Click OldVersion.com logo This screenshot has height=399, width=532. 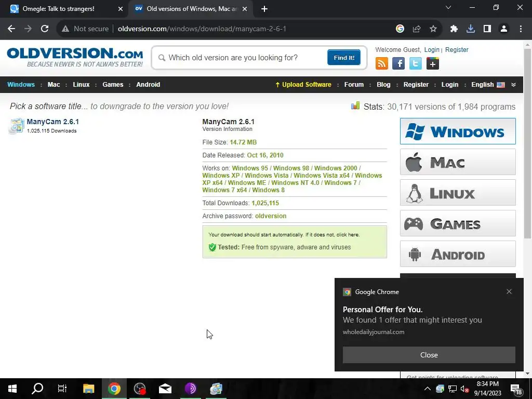75,57
